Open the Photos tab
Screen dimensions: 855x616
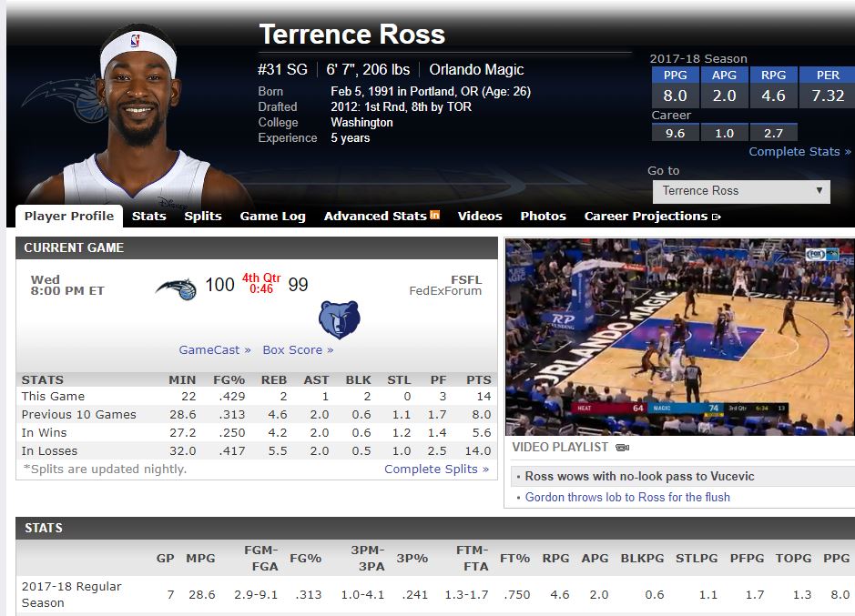click(543, 217)
